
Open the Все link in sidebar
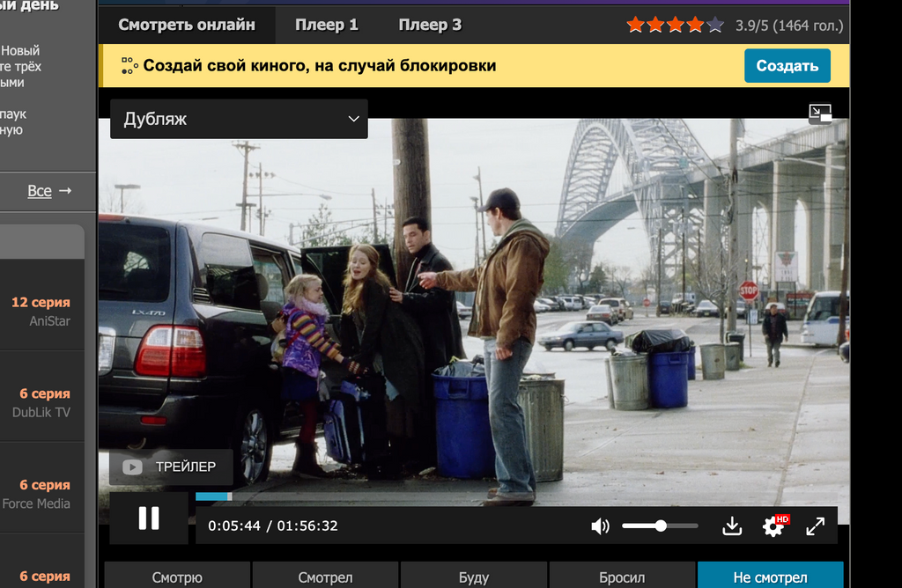point(40,191)
